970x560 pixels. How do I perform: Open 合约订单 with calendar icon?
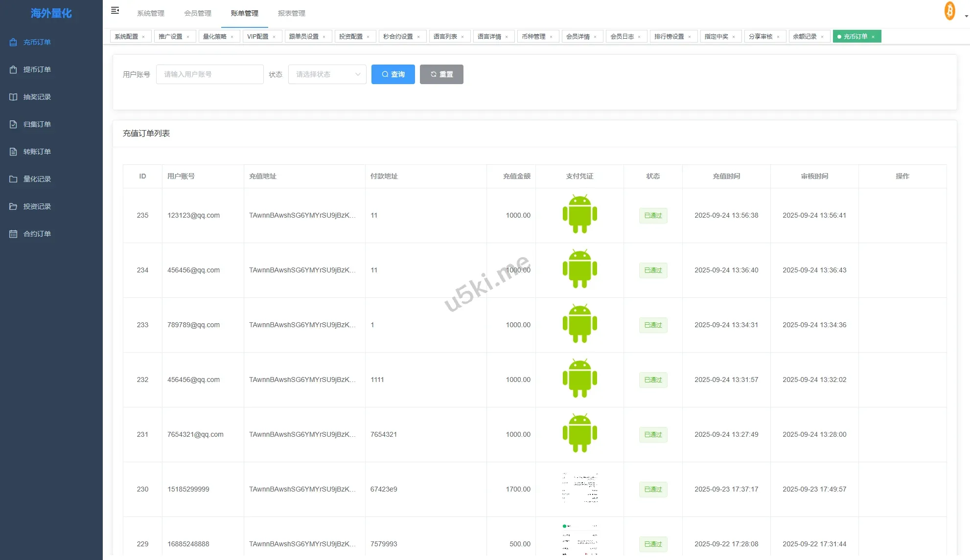(x=37, y=234)
